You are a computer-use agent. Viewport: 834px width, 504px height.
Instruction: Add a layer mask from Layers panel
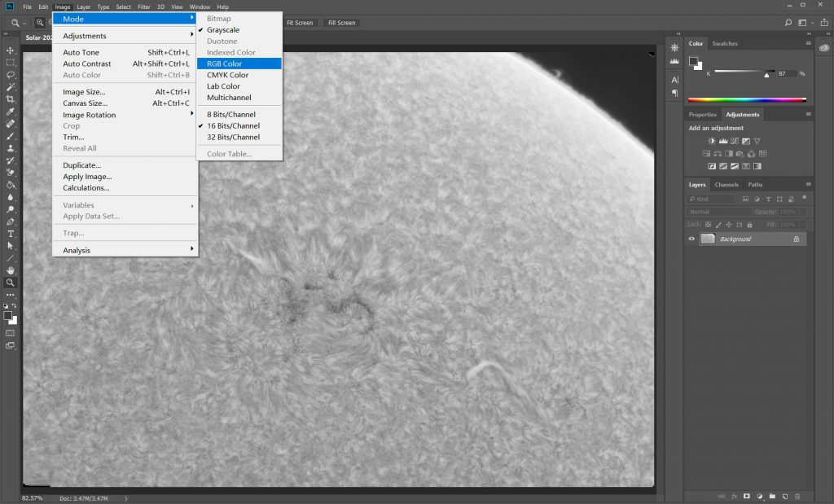(x=747, y=496)
